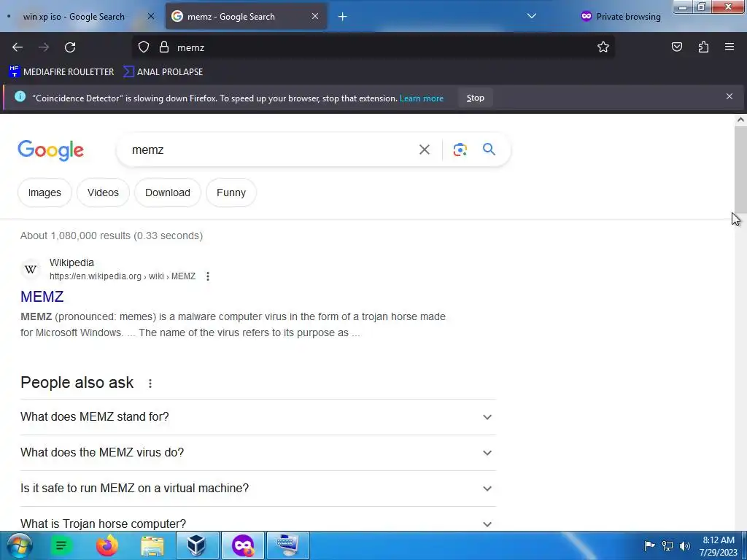This screenshot has height=560, width=747.
Task: Open the volume speaker tray icon
Action: pos(685,545)
